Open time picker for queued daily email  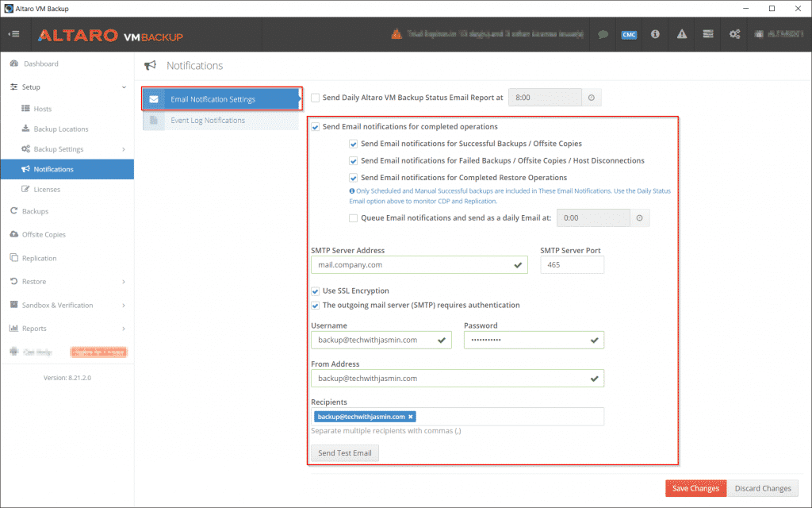pyautogui.click(x=640, y=218)
